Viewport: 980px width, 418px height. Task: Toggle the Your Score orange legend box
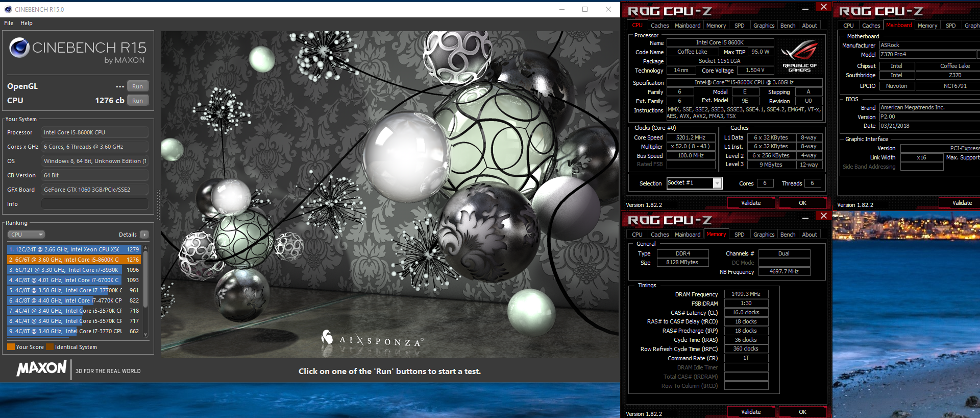(x=11, y=347)
